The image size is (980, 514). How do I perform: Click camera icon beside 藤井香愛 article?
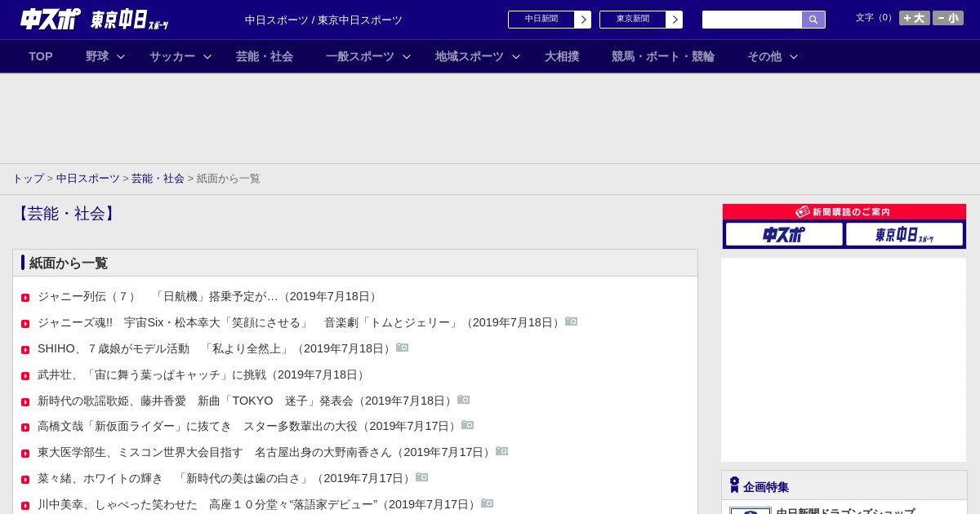[x=464, y=400]
